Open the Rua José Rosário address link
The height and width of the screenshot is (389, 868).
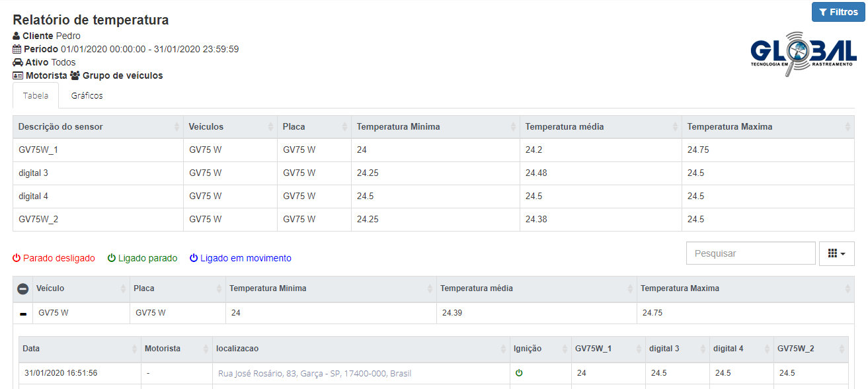[x=314, y=374]
